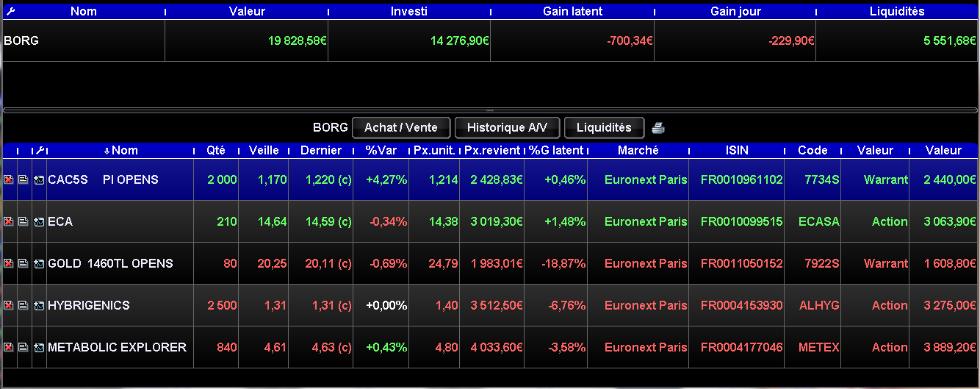Click the 19 828,58€ portfolio value
Viewport: 980px width, 389px height.
pos(298,41)
